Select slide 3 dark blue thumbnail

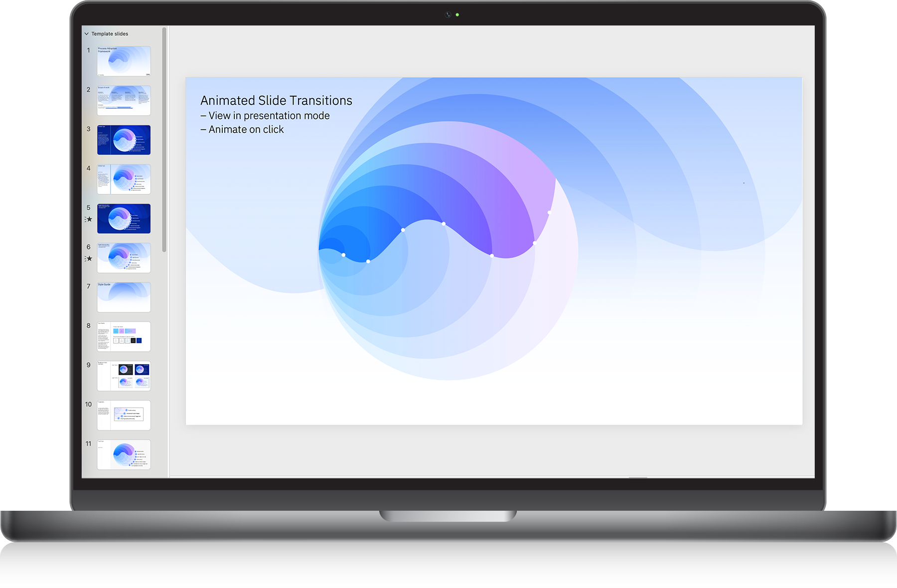pyautogui.click(x=124, y=140)
